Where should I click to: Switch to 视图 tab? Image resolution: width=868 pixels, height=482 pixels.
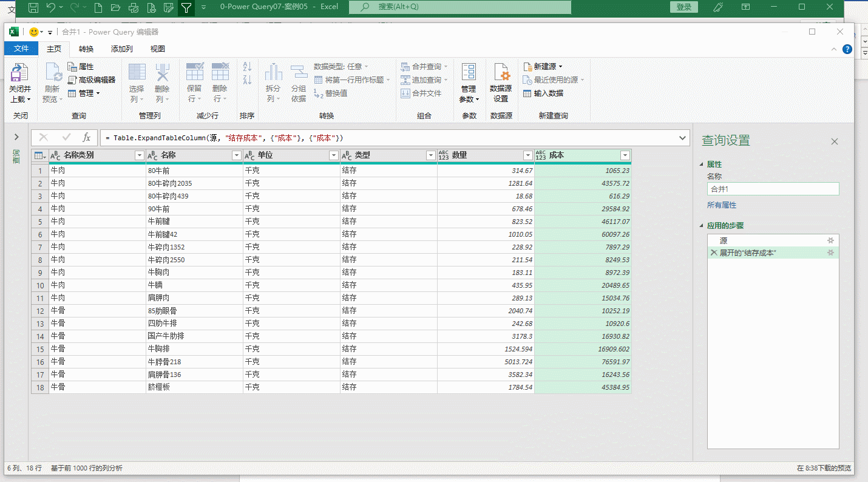pos(158,49)
